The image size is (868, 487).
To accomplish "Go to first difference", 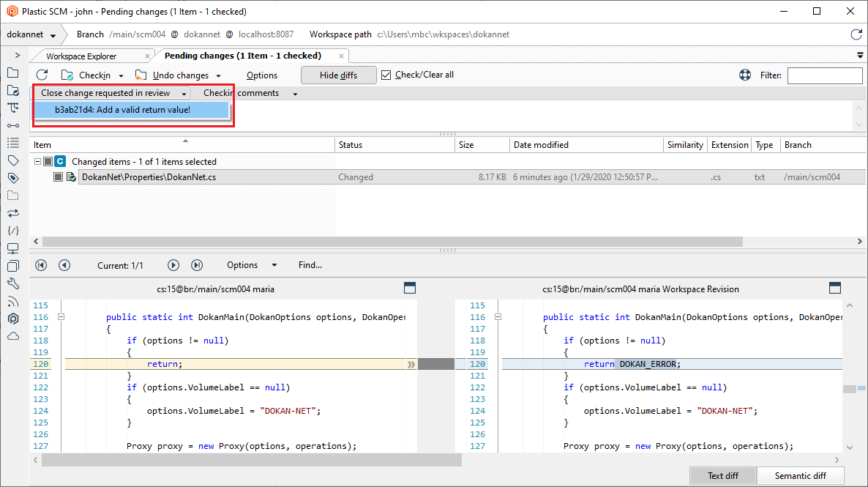I will (41, 265).
